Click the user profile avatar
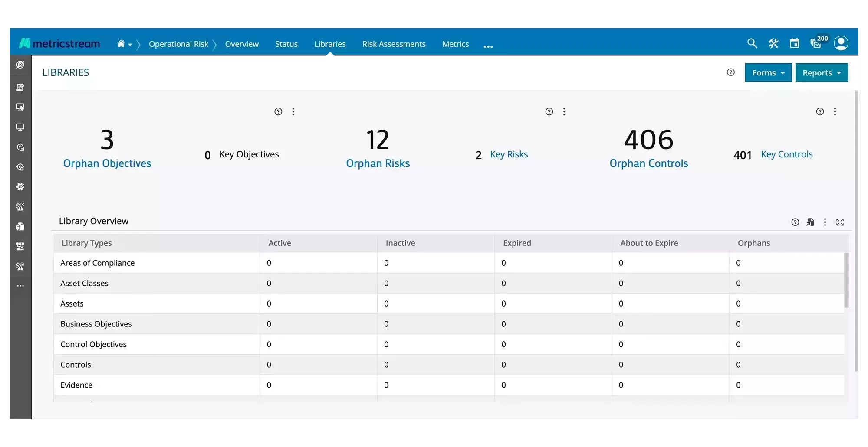The width and height of the screenshot is (868, 447). (841, 43)
